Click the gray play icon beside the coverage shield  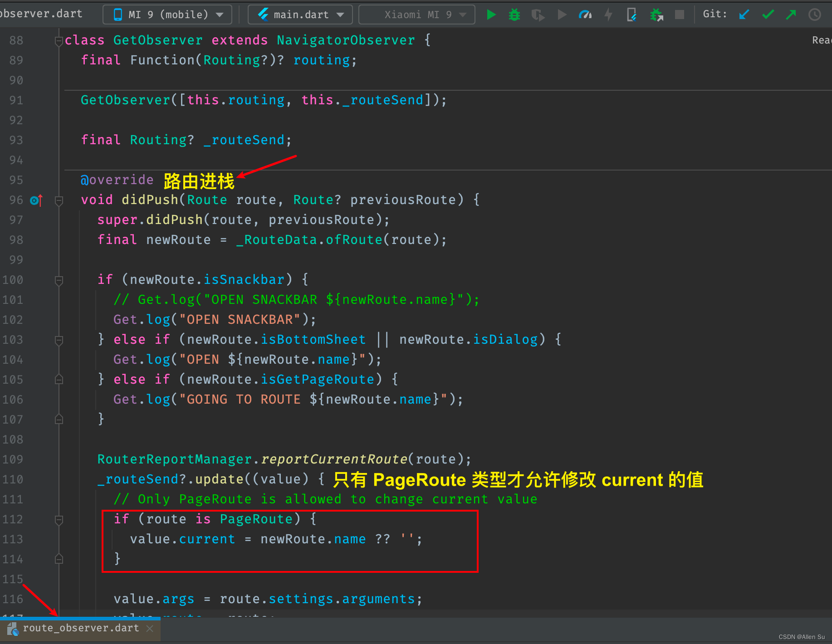pyautogui.click(x=562, y=15)
